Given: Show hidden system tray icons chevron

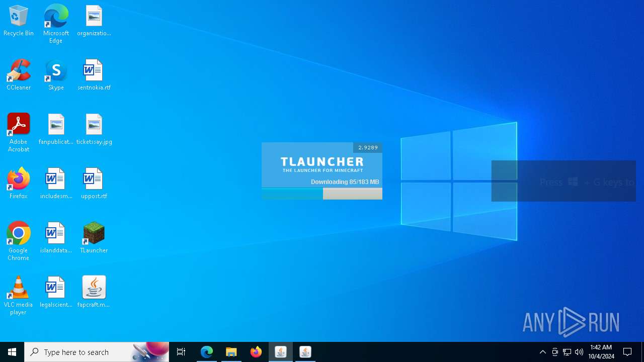Looking at the screenshot, I should pyautogui.click(x=542, y=352).
